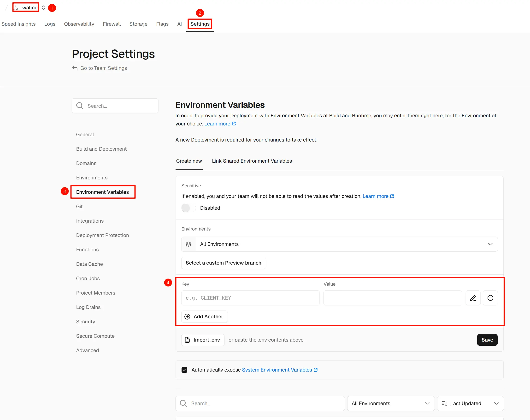Toggle the Sensitive Disabled switch
Image resolution: width=530 pixels, height=420 pixels.
click(188, 208)
